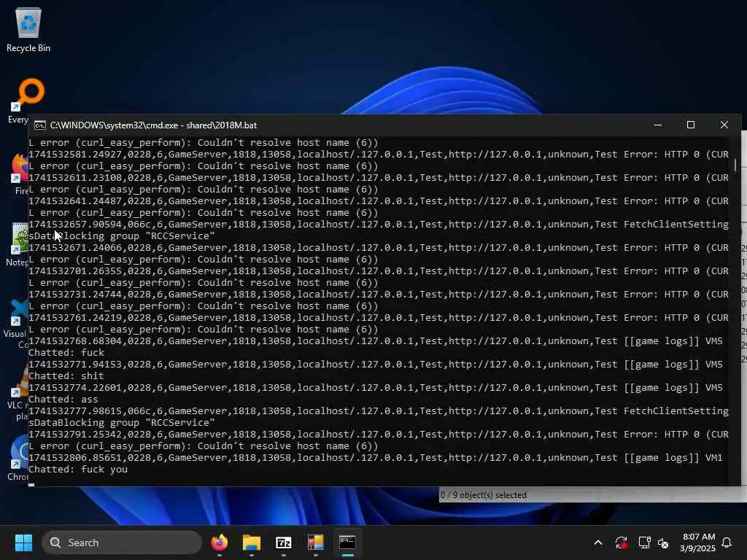Open 7-Zip from the taskbar
Viewport: 747px width, 560px height.
[x=284, y=542]
